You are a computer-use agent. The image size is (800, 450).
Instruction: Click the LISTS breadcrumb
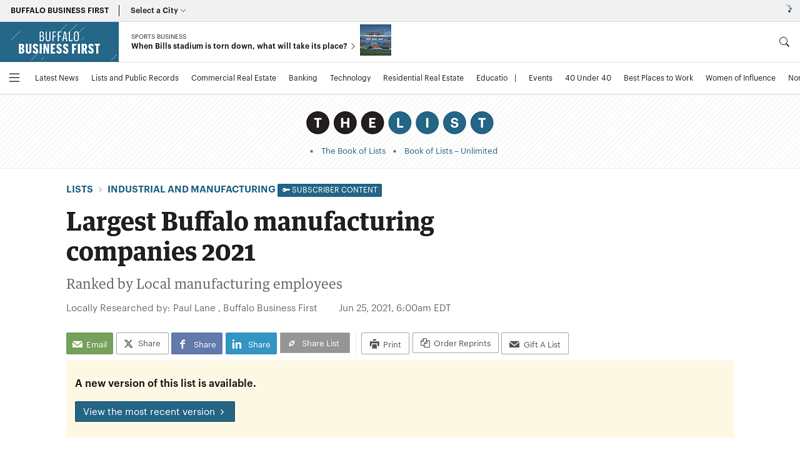point(80,189)
